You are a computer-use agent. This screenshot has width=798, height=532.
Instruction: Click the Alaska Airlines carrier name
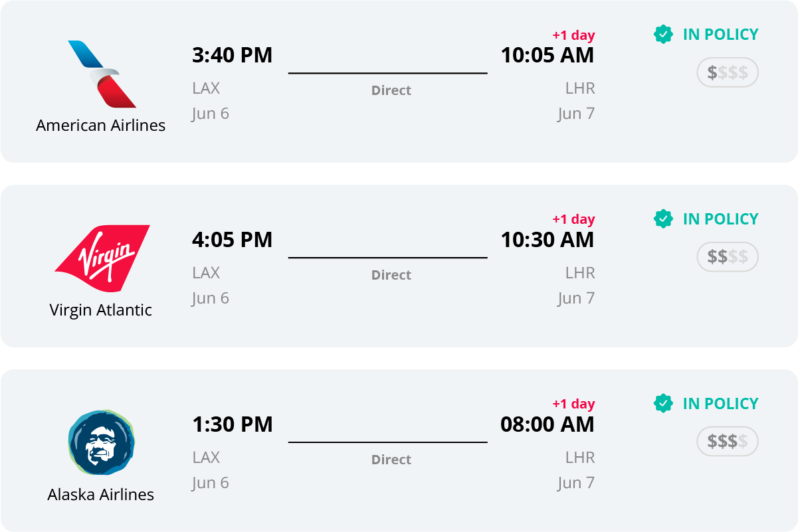(x=101, y=495)
